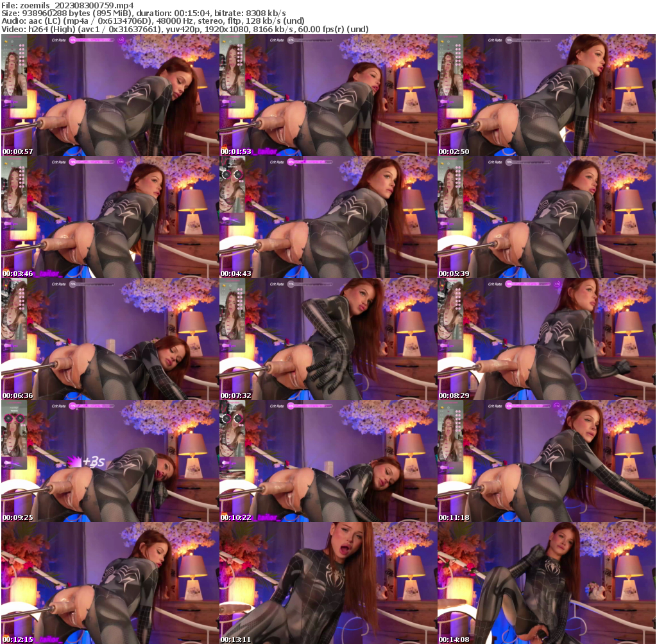Click the thumbnail timestamped 00:09:25
The width and height of the screenshot is (657, 644).
pos(109,460)
